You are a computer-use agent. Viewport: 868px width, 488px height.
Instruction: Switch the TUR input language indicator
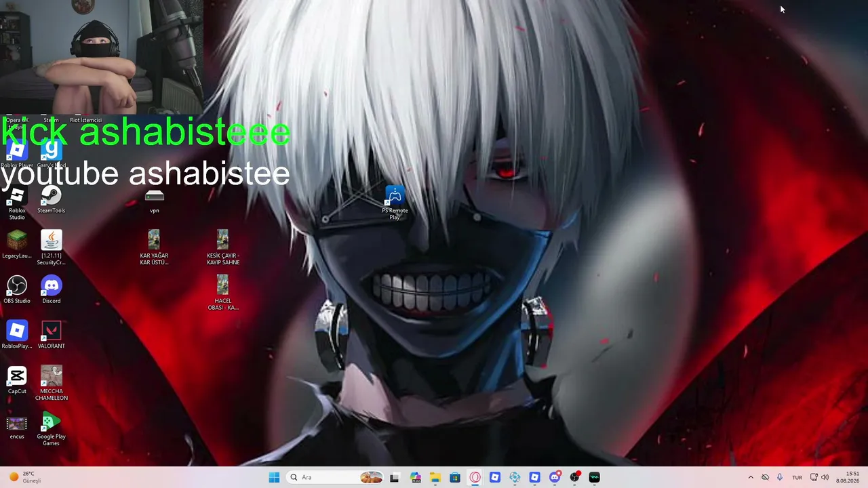[797, 477]
